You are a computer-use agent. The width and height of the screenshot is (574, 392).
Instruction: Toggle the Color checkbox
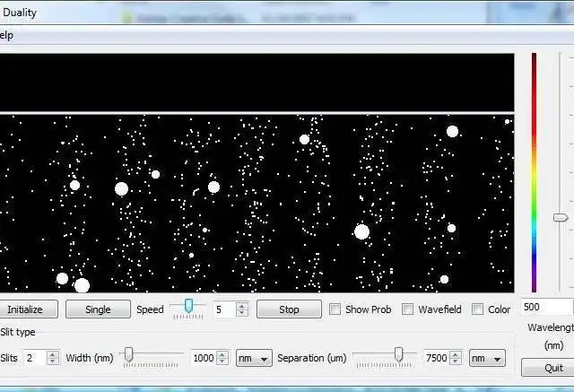(x=477, y=309)
